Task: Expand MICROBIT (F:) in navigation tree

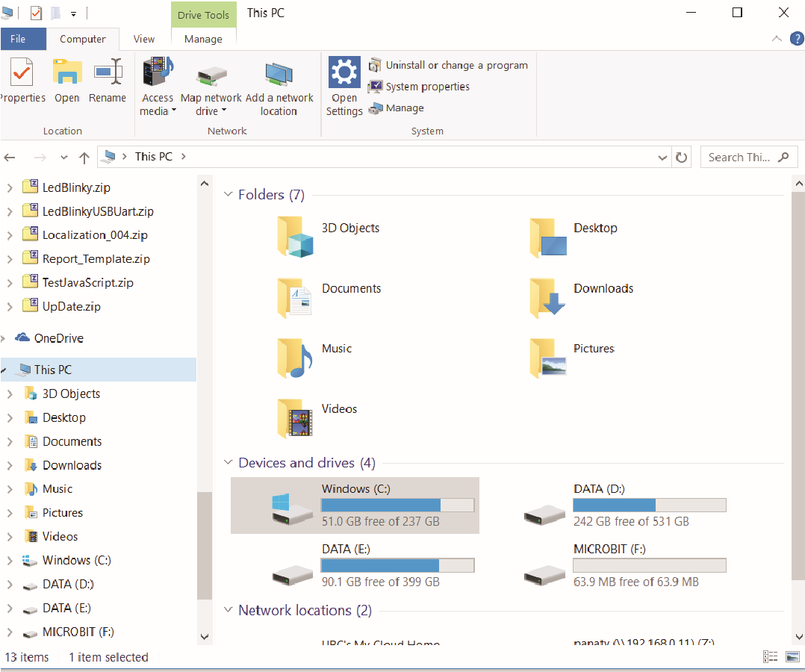Action: click(10, 632)
